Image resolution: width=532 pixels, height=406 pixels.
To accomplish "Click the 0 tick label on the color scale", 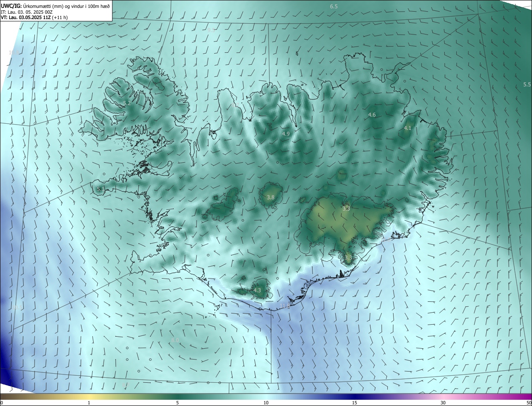I will pyautogui.click(x=2, y=403).
